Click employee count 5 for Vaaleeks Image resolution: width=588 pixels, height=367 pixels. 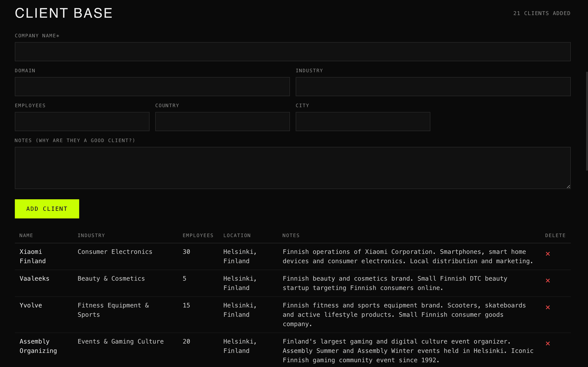coord(184,279)
